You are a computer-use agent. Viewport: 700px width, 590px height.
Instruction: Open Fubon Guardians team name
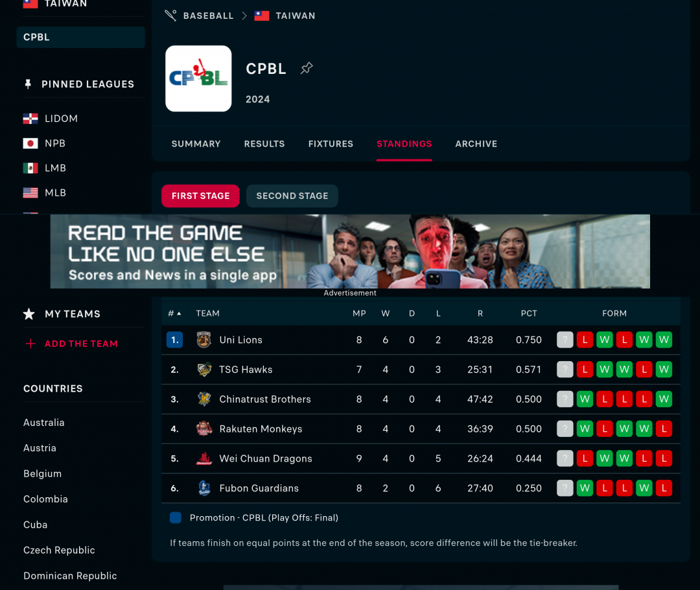[x=259, y=488]
